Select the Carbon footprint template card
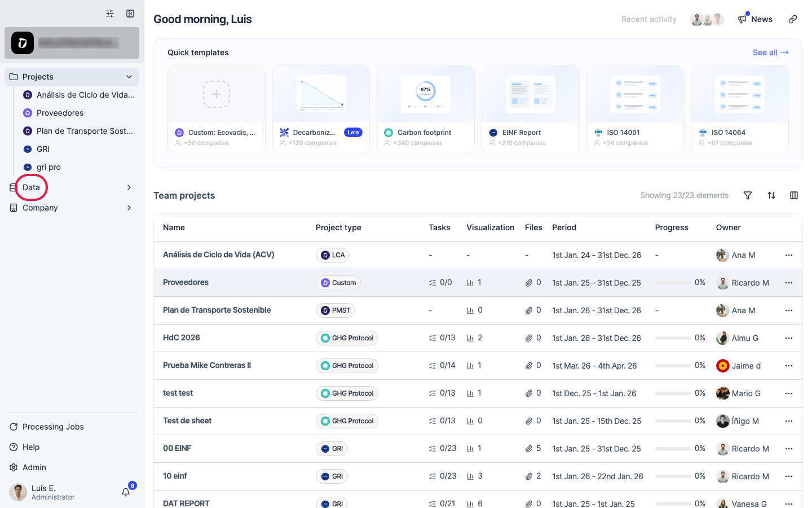Image resolution: width=812 pixels, height=508 pixels. pos(426,110)
